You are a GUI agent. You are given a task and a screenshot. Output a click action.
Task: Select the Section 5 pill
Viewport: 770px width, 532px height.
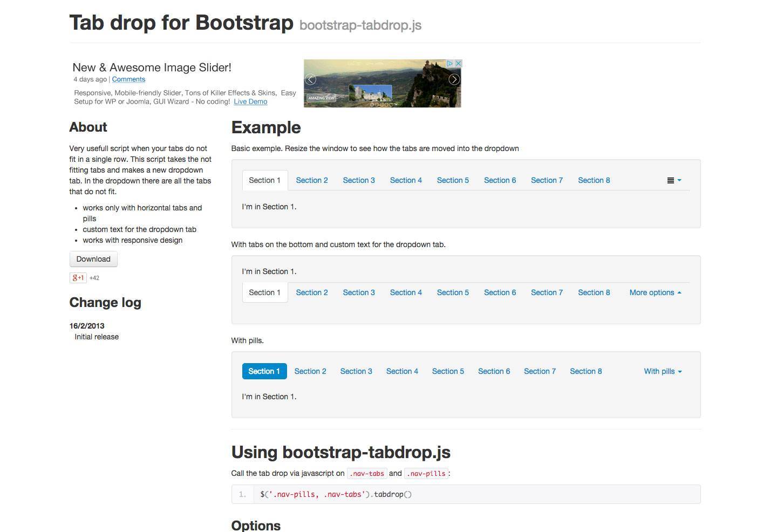point(448,371)
